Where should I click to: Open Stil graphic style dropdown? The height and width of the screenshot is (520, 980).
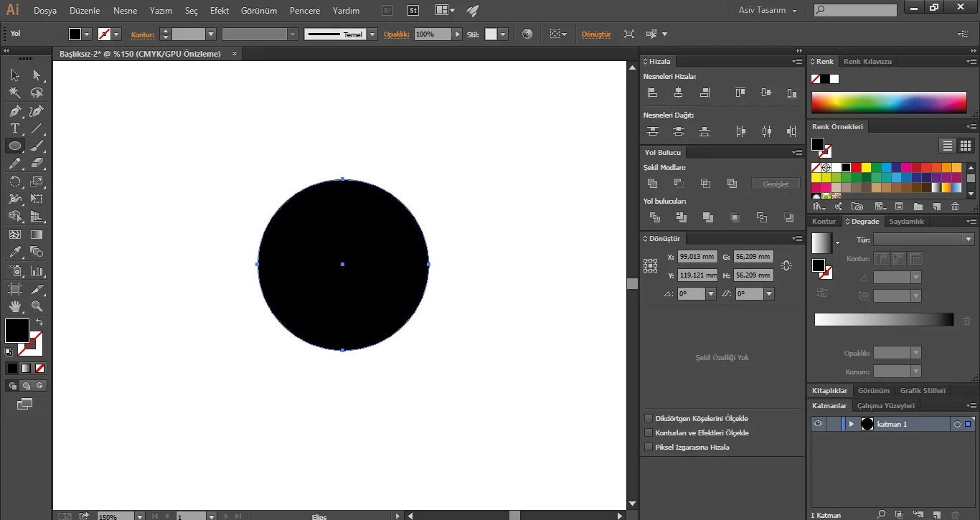pyautogui.click(x=503, y=34)
